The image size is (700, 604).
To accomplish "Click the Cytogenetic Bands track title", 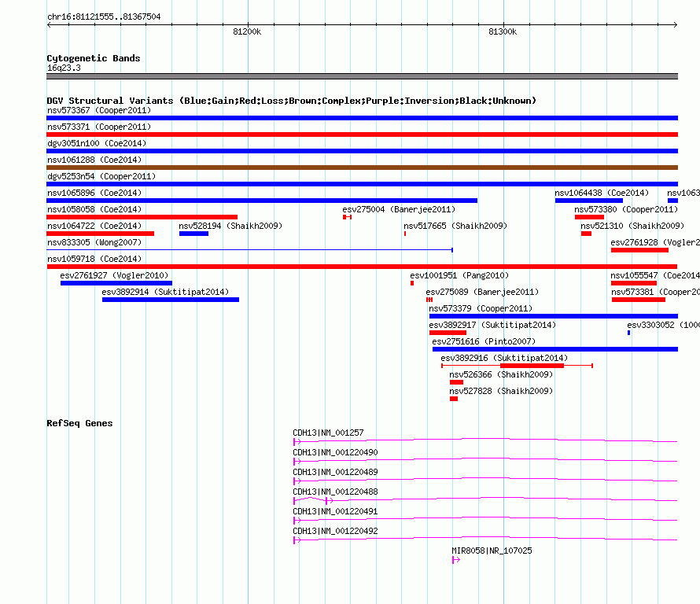I will pyautogui.click(x=94, y=58).
